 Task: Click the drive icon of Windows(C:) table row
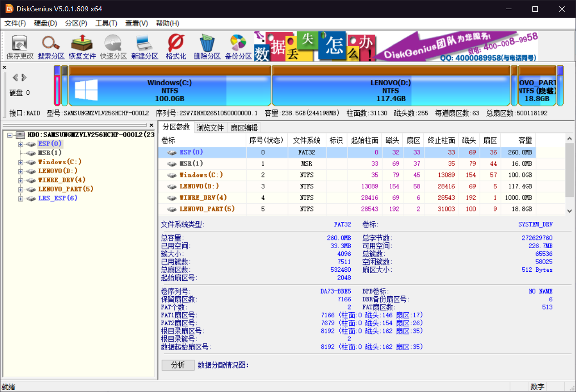[x=172, y=175]
